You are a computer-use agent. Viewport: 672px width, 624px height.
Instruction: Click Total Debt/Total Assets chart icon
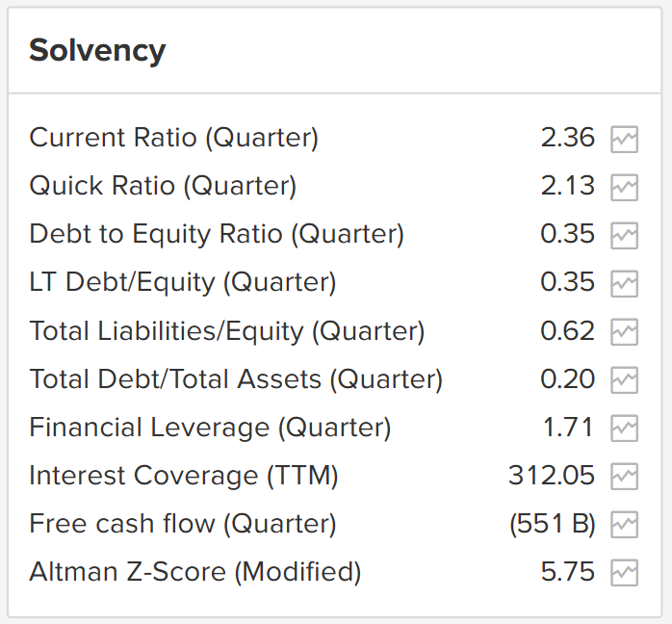pos(624,380)
